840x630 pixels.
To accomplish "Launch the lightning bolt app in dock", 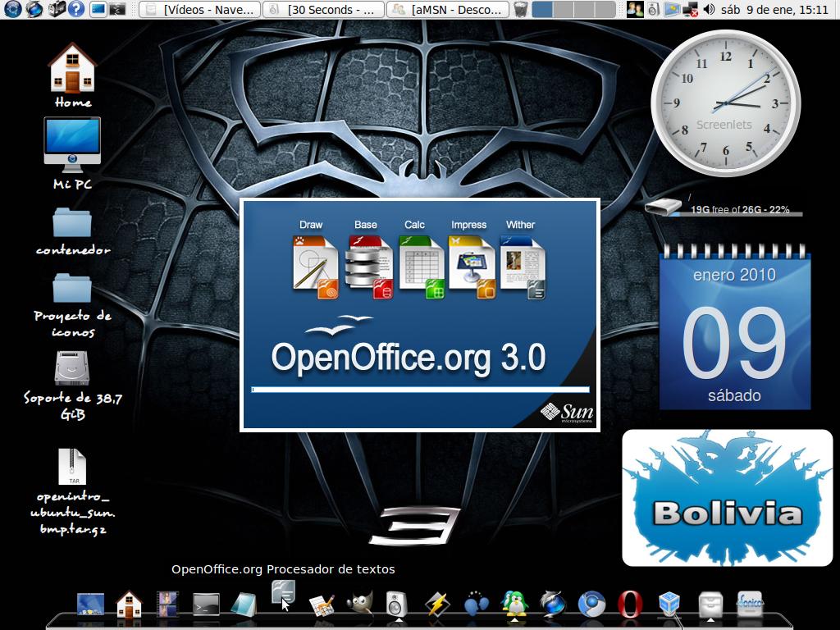I will tap(437, 605).
